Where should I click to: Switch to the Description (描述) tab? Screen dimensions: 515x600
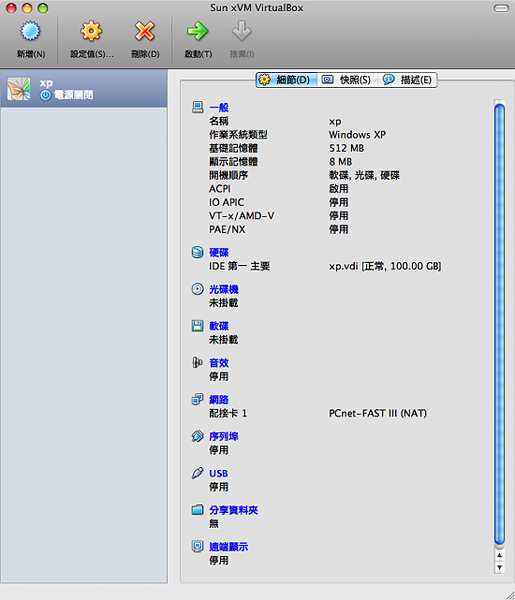[407, 80]
